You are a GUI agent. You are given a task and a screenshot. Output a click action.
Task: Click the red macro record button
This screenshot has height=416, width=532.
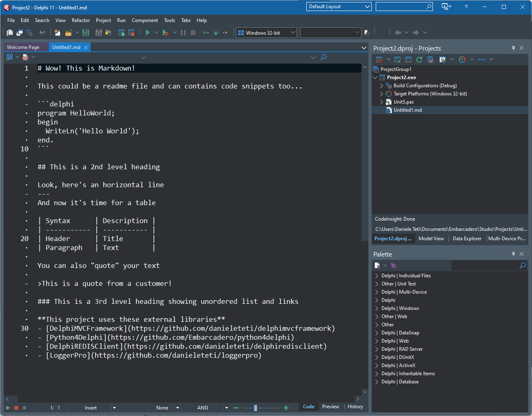pyautogui.click(x=16, y=408)
